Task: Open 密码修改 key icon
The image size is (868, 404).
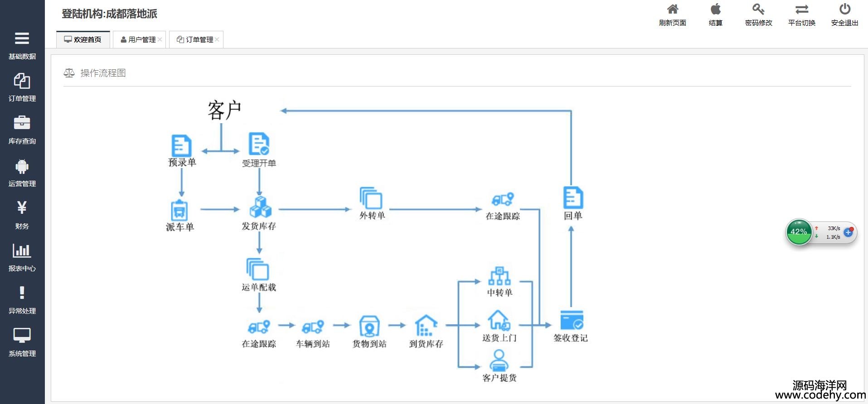Action: click(x=758, y=14)
